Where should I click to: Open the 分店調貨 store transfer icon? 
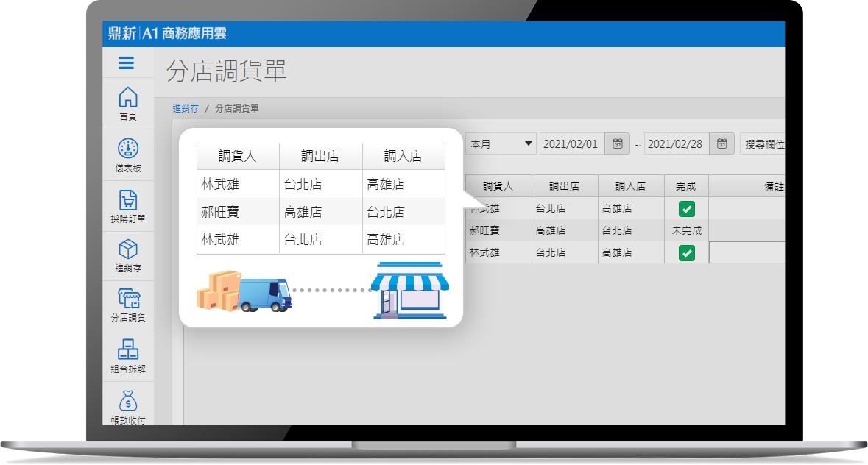click(x=128, y=299)
